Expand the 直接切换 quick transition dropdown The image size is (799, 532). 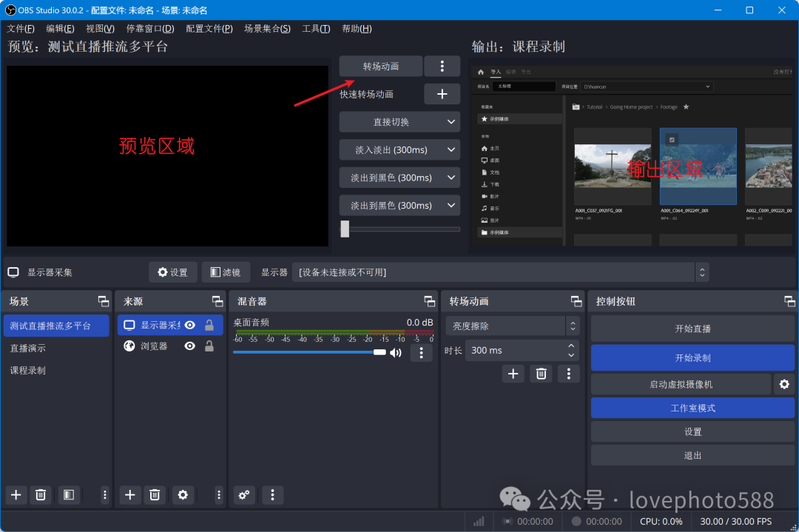tap(451, 122)
